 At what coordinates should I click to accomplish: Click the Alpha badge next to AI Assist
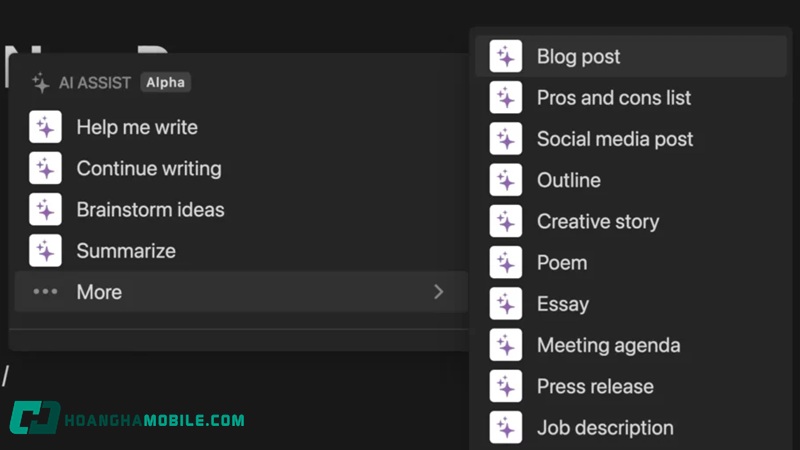[x=165, y=83]
